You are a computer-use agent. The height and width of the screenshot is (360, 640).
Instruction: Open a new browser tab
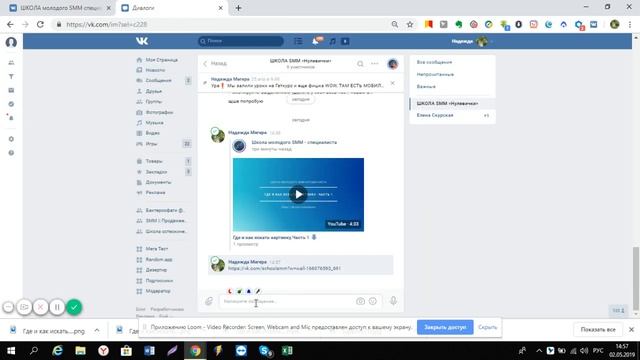[238, 8]
